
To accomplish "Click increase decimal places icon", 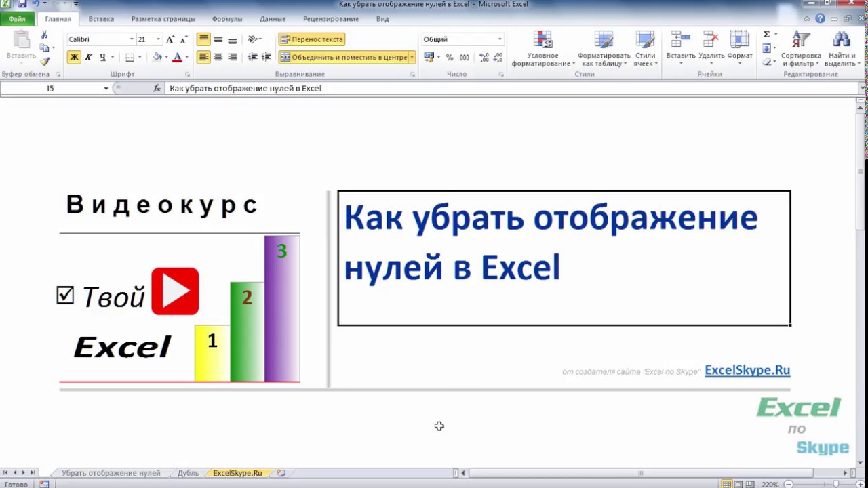I will tap(484, 58).
